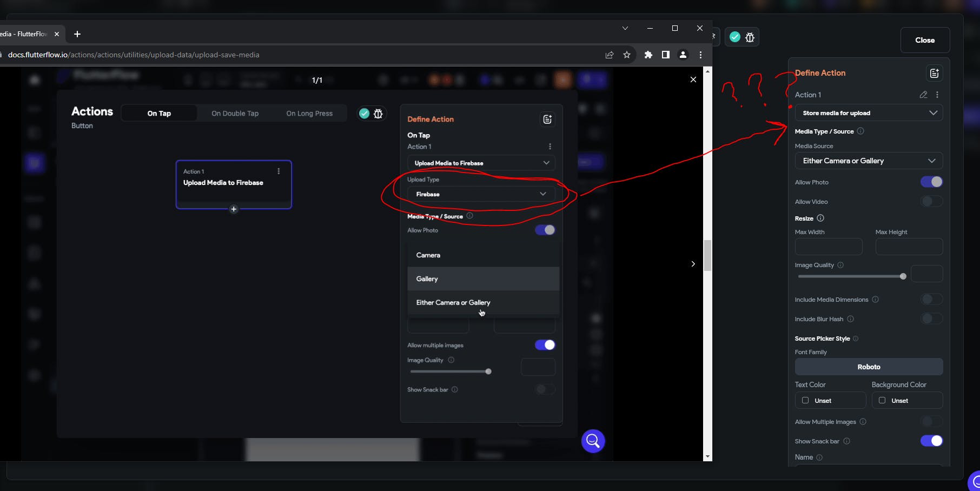The width and height of the screenshot is (980, 491).
Task: Enable Include Media Dimensions switch
Action: click(x=931, y=300)
